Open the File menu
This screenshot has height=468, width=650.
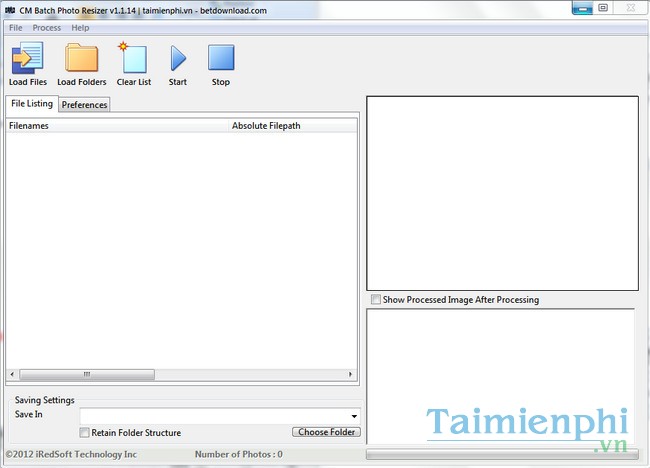coord(15,28)
